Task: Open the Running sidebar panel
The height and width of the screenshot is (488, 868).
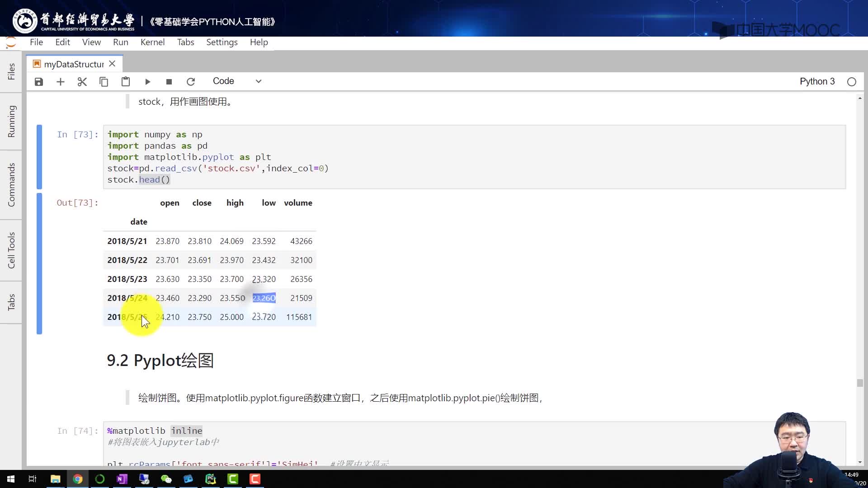Action: [x=11, y=121]
